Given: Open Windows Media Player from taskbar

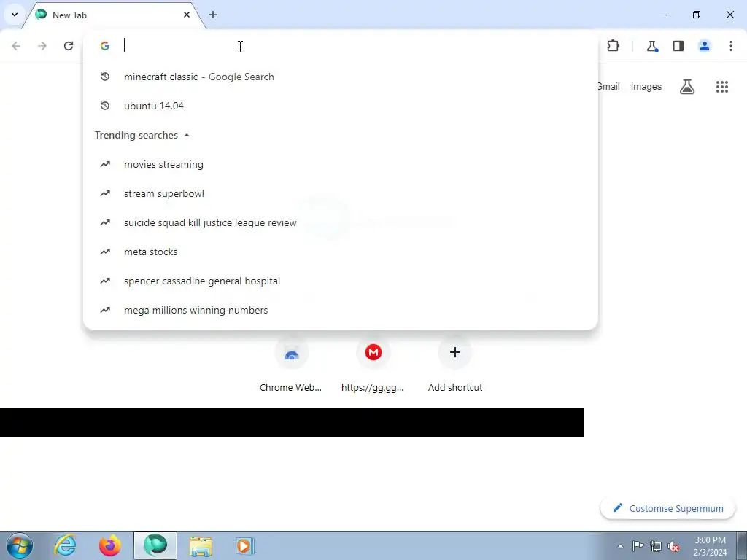Looking at the screenshot, I should pos(245,545).
